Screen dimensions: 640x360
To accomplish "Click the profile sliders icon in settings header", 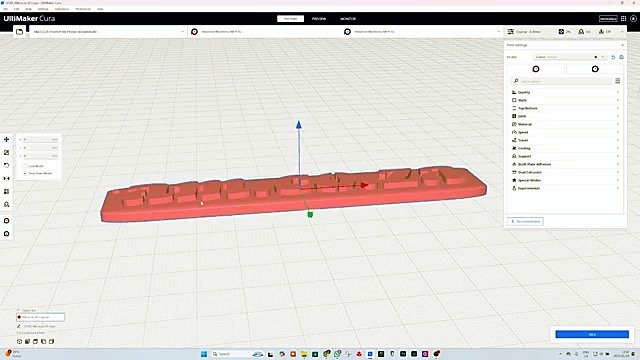I will [511, 31].
